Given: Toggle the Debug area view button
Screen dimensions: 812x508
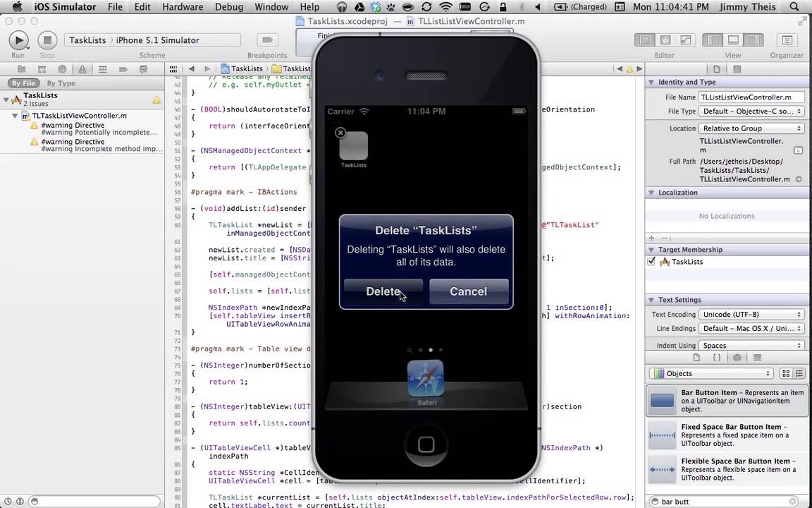Looking at the screenshot, I should [733, 40].
